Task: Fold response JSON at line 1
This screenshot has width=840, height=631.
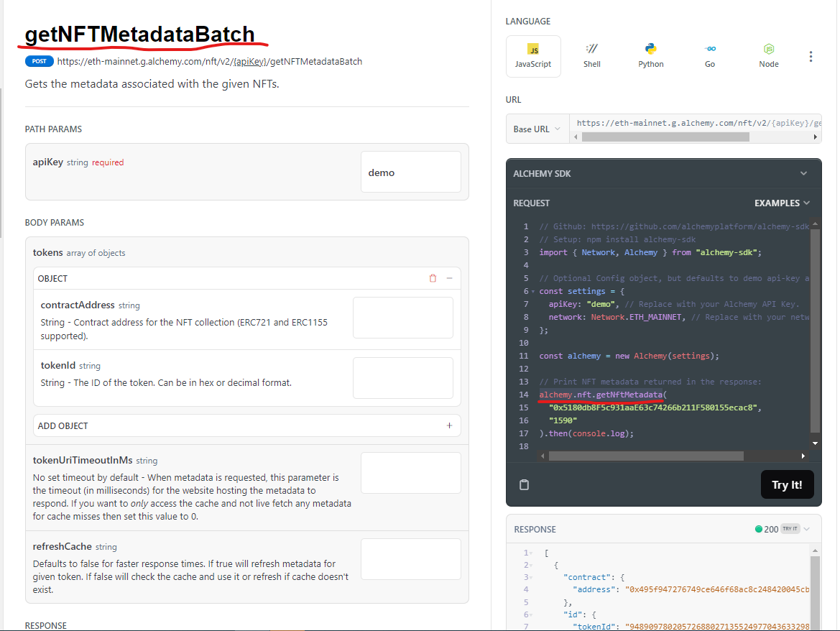Action: coord(531,553)
